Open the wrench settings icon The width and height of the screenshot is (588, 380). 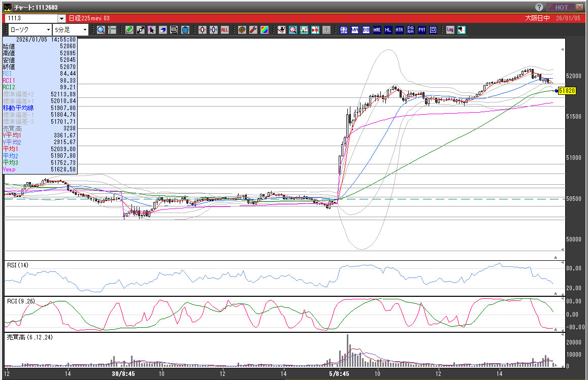pyautogui.click(x=253, y=30)
